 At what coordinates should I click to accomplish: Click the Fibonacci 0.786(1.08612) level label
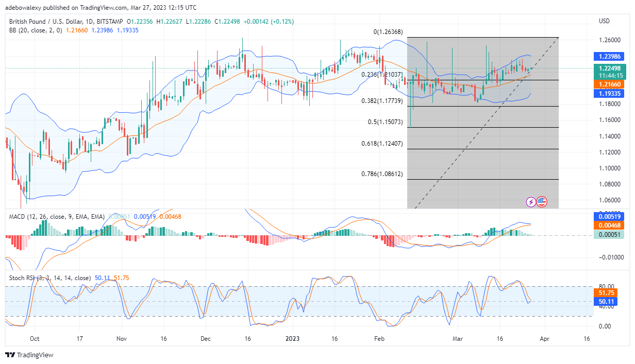pos(382,175)
